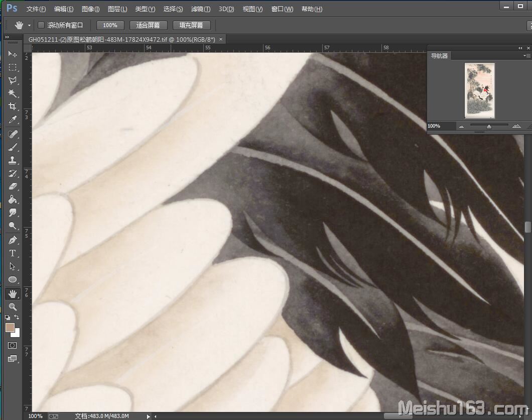Open the background color picker
Viewport: 532px width, 420px height.
coord(17,333)
